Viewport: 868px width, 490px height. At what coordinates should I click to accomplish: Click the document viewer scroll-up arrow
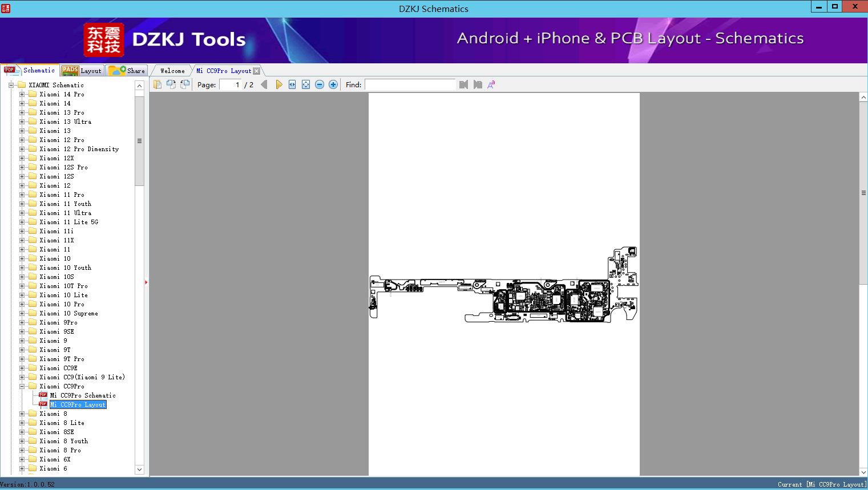pyautogui.click(x=863, y=98)
